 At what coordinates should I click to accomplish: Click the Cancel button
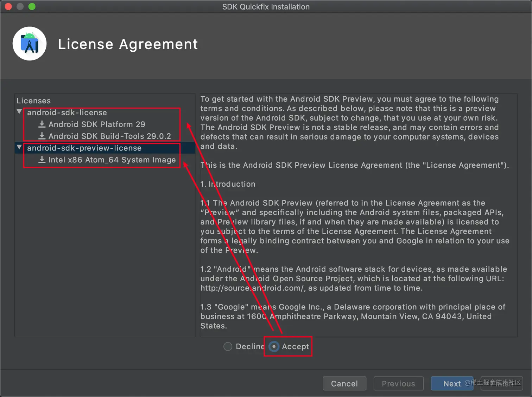[x=344, y=383]
